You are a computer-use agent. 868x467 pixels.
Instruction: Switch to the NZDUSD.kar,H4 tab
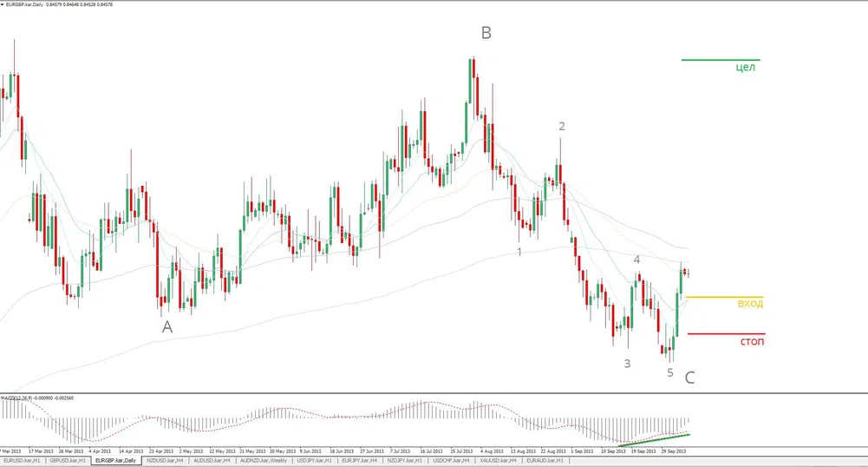click(165, 460)
